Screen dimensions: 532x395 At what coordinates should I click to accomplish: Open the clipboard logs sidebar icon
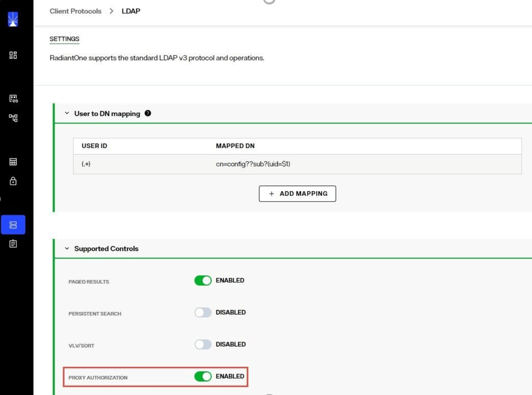pyautogui.click(x=13, y=243)
